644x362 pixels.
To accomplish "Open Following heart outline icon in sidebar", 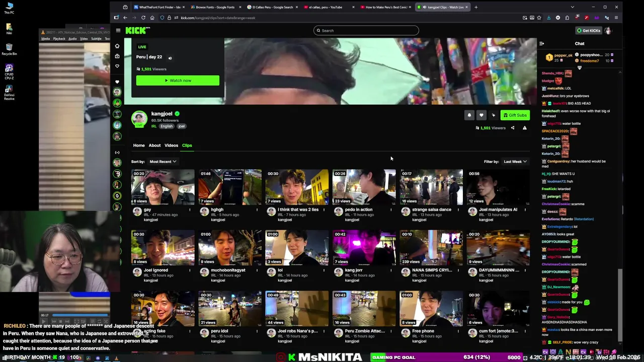I will point(117,66).
